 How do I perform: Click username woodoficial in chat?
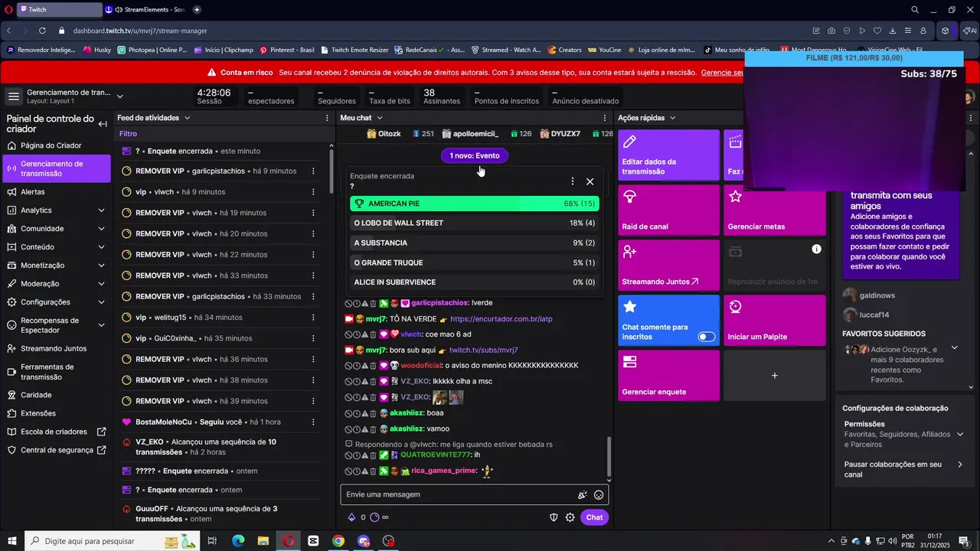(420, 366)
